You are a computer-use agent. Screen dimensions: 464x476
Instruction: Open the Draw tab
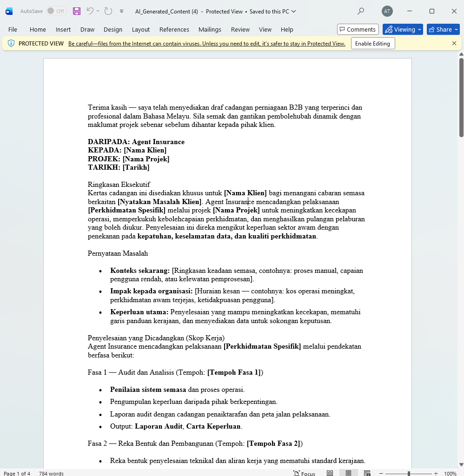pyautogui.click(x=87, y=29)
